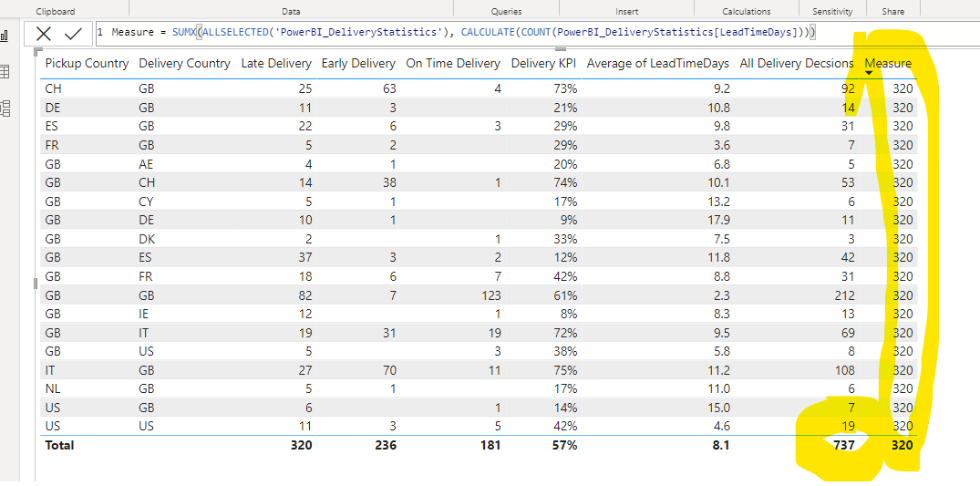Sort by Late Delivery column header
Image resolution: width=980 pixels, height=486 pixels.
click(x=276, y=63)
